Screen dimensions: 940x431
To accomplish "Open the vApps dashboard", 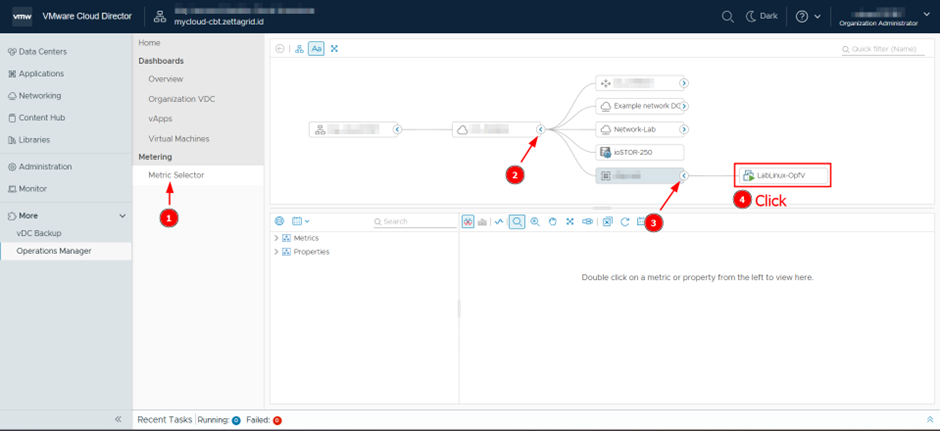I will (160, 119).
